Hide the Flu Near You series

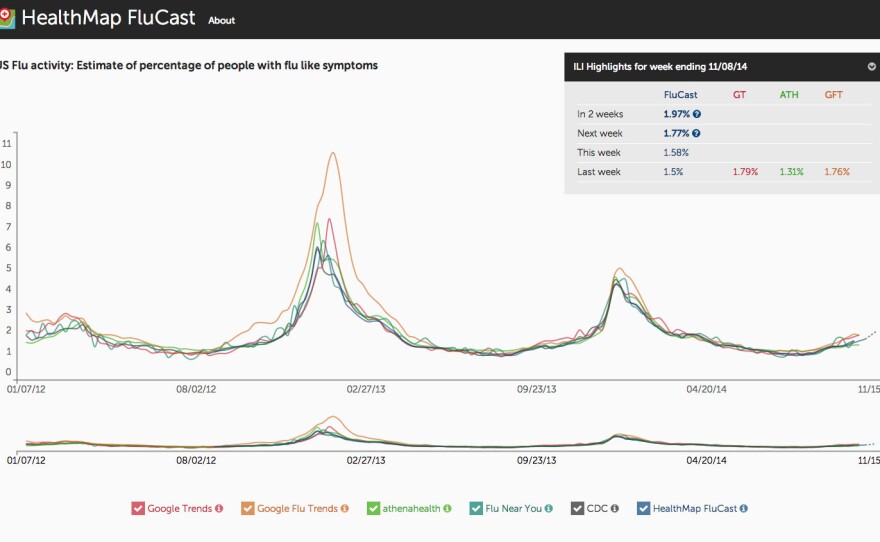pyautogui.click(x=477, y=508)
